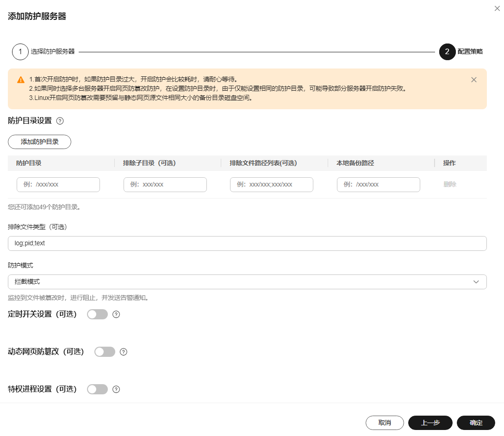Click the 本地备份路径 column header
Screen dimensions: 504x436
[x=355, y=163]
